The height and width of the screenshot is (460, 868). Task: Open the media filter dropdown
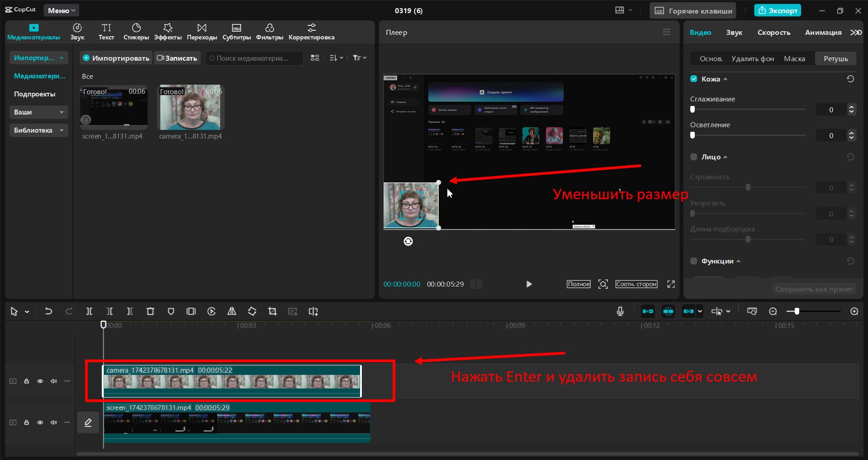coord(360,58)
